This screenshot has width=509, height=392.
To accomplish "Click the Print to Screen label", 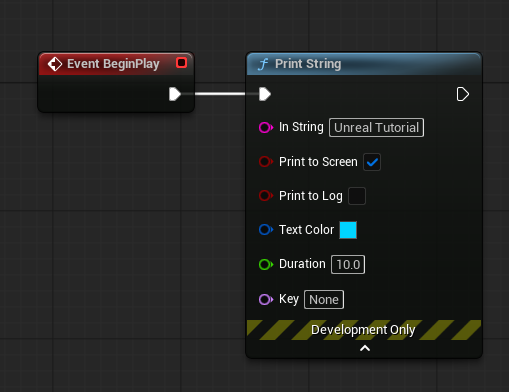I will (318, 162).
